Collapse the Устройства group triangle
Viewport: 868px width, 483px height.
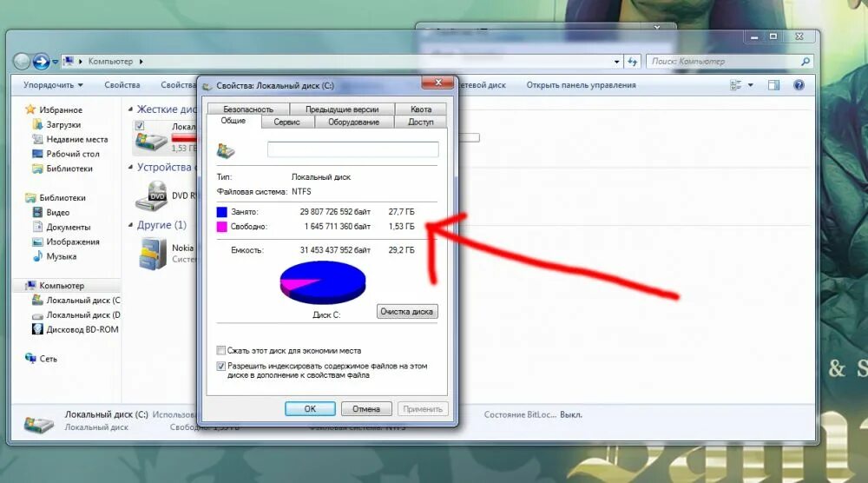(x=131, y=167)
